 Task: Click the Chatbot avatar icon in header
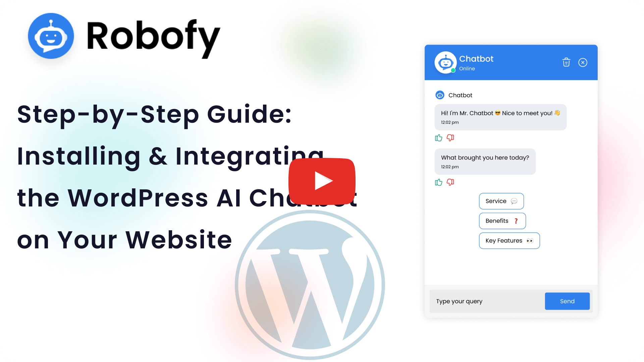pyautogui.click(x=445, y=62)
